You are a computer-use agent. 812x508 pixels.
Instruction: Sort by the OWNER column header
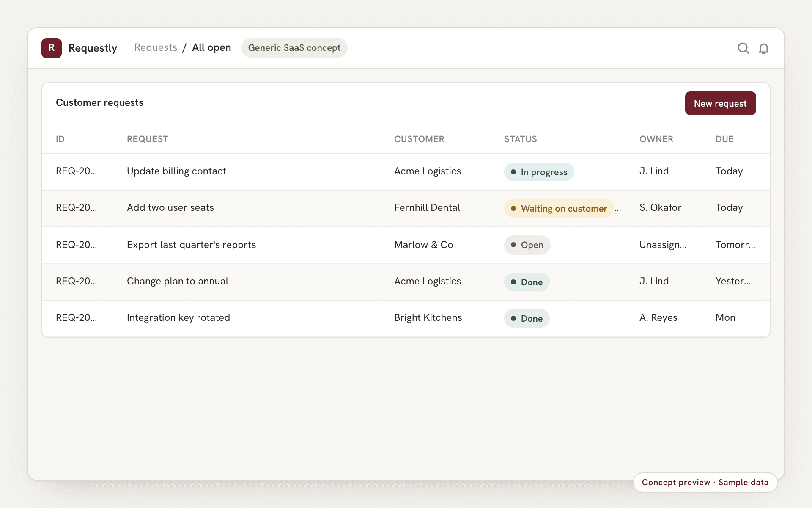tap(656, 139)
